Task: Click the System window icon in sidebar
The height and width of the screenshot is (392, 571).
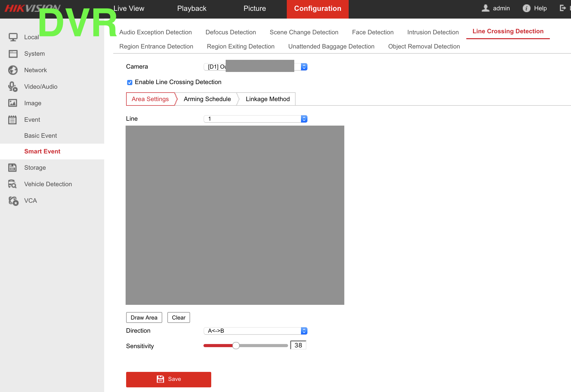Action: point(13,54)
